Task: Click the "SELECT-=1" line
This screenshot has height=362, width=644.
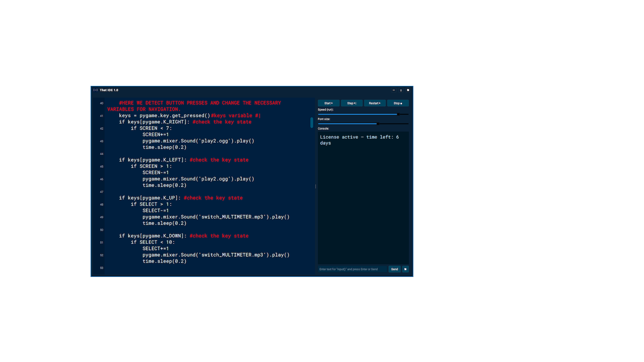Action: pyautogui.click(x=156, y=211)
